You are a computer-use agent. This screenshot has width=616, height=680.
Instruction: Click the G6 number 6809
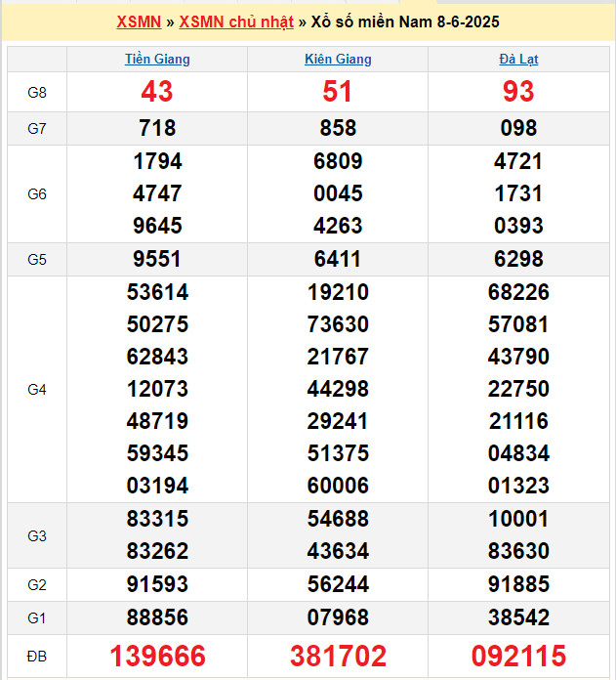(x=338, y=161)
